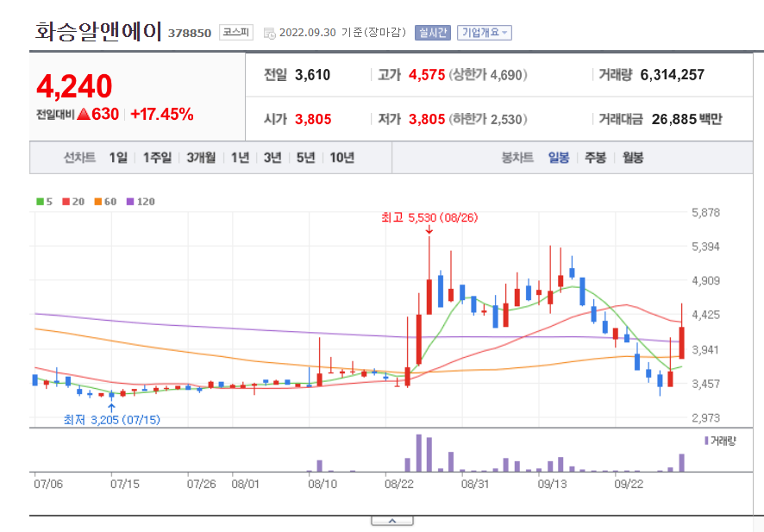This screenshot has width=764, height=532.
Task: Switch to 일봉 daily candle chart
Action: 559,158
